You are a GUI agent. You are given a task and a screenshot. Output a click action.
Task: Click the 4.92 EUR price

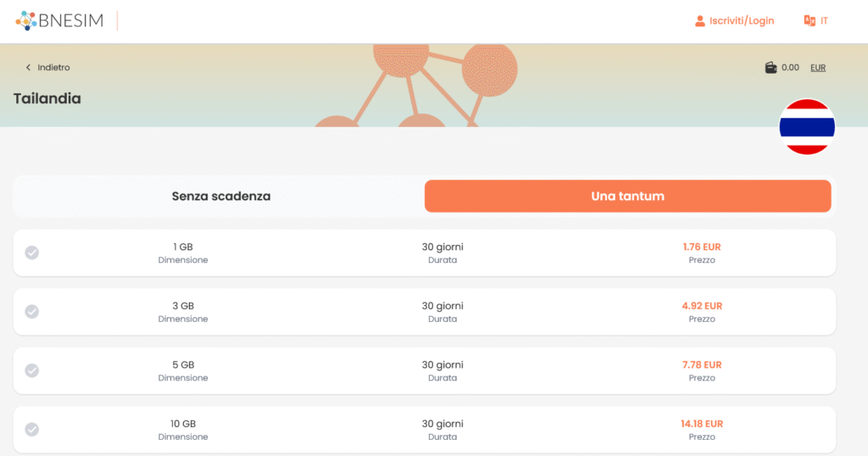click(x=702, y=306)
